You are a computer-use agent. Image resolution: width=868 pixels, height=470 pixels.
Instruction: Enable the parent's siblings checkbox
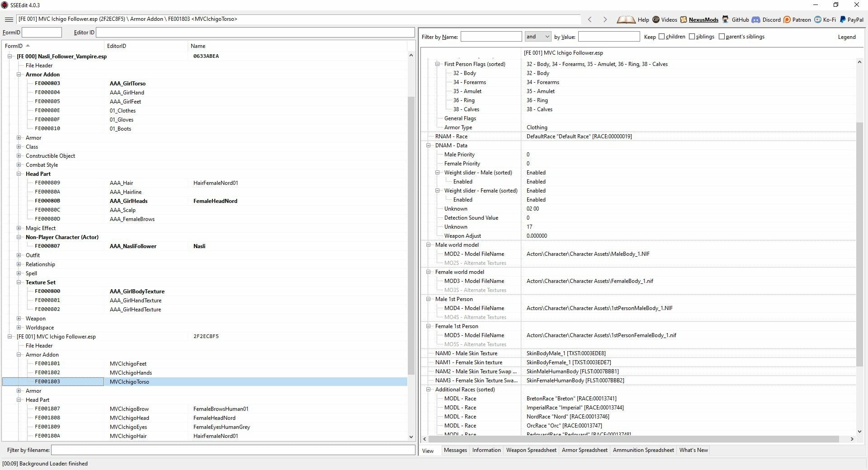point(722,37)
